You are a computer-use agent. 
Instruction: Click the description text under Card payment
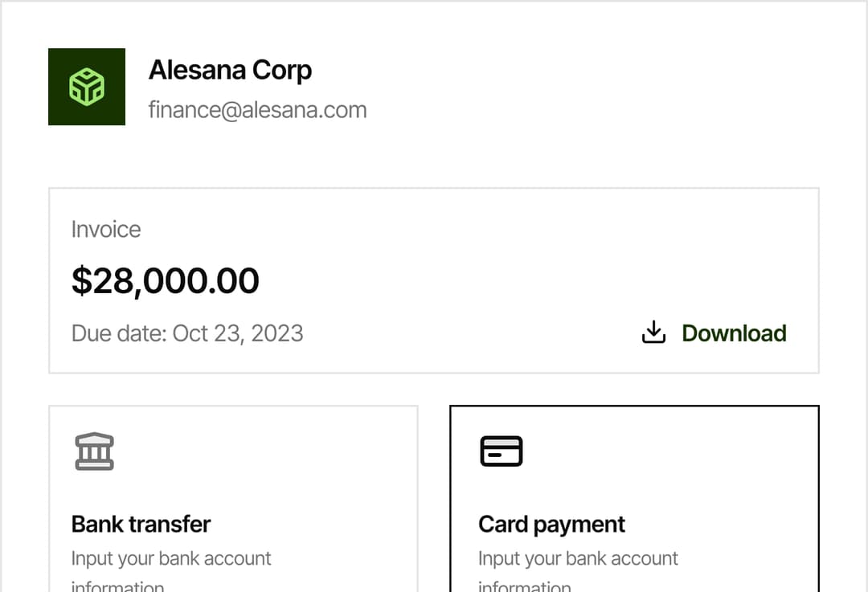click(578, 559)
